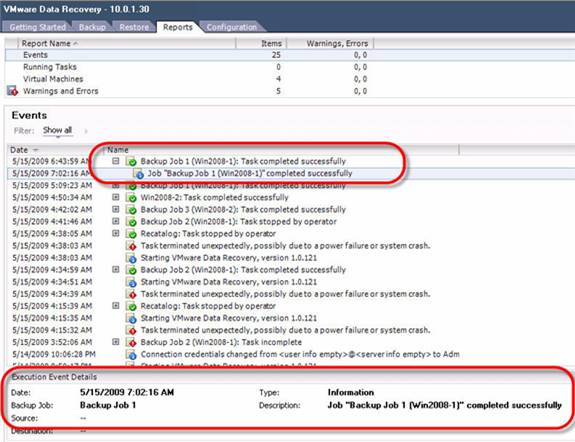575x442 pixels.
Task: Click the error icon of Backup Job 2: Task incomplete
Action: [131, 343]
